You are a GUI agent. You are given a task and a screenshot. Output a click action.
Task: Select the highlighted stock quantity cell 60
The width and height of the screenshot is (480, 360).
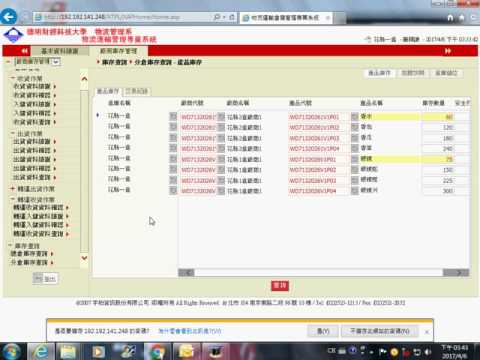pyautogui.click(x=438, y=117)
